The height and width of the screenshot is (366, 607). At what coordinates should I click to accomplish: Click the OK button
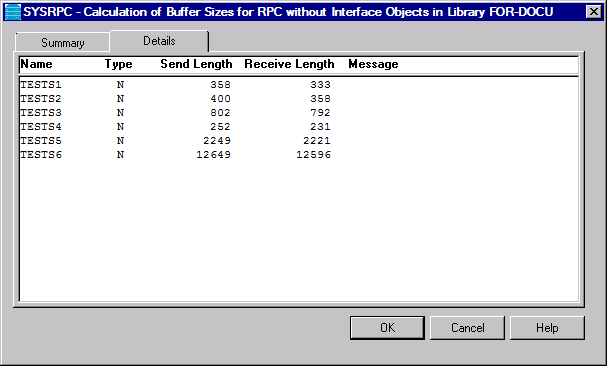point(387,328)
